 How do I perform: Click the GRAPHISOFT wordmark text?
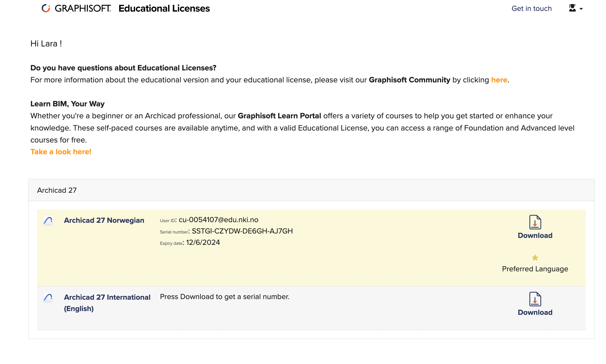83,9
